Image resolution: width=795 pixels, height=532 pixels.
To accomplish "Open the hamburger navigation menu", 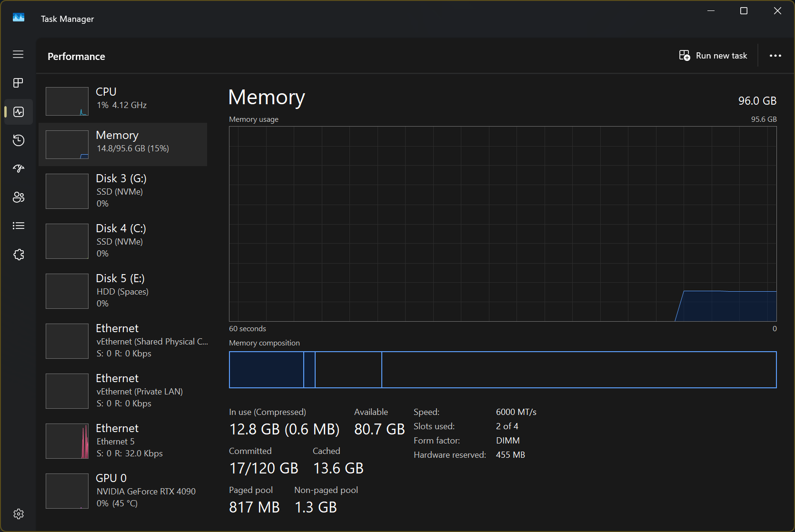I will point(18,54).
